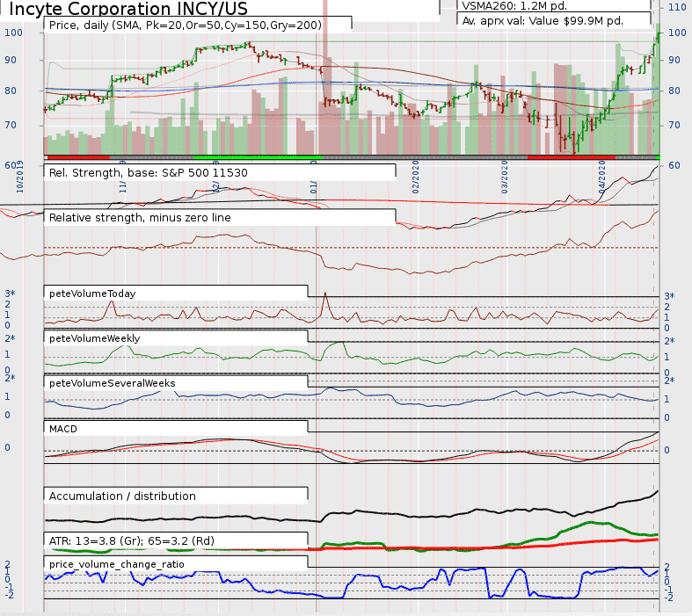Select the 'Incyte Corporation INCY/US' chart title

click(128, 9)
